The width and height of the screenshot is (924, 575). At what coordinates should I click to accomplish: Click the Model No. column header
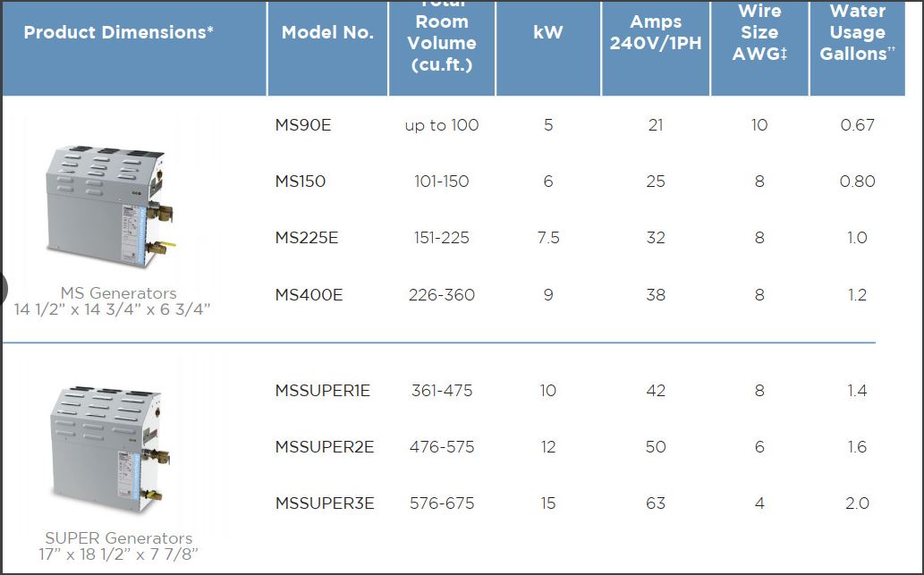tap(327, 33)
